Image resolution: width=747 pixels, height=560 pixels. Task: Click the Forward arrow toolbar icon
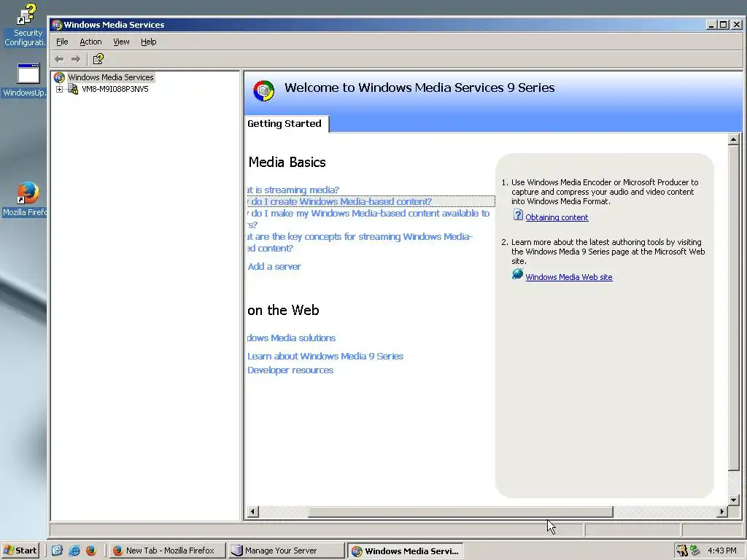76,59
